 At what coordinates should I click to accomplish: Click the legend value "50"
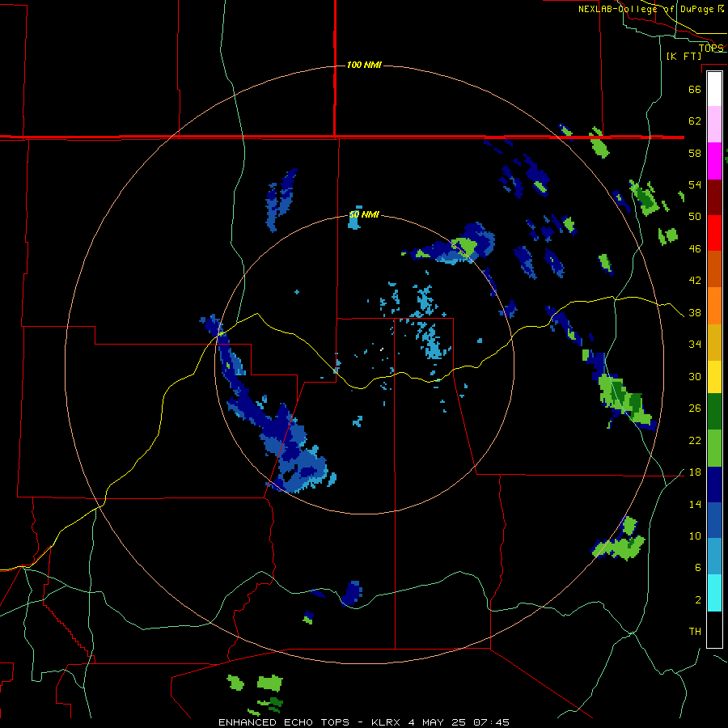[695, 217]
